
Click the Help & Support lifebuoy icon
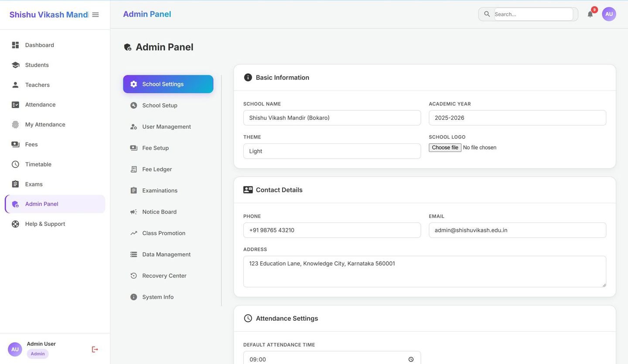point(15,224)
